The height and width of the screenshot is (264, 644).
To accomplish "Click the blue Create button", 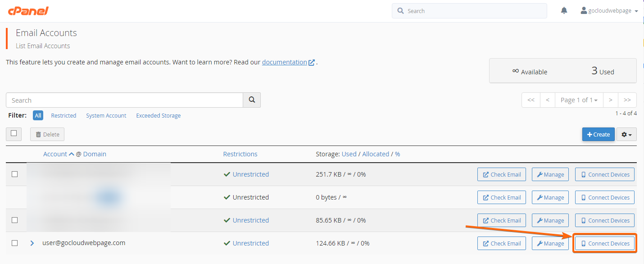I will click(x=599, y=134).
